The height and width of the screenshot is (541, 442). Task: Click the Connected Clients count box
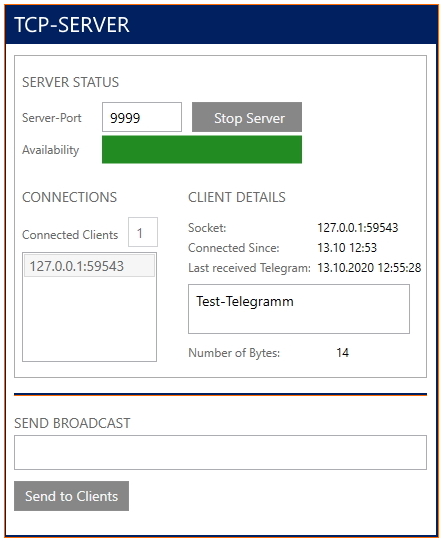pos(143,232)
